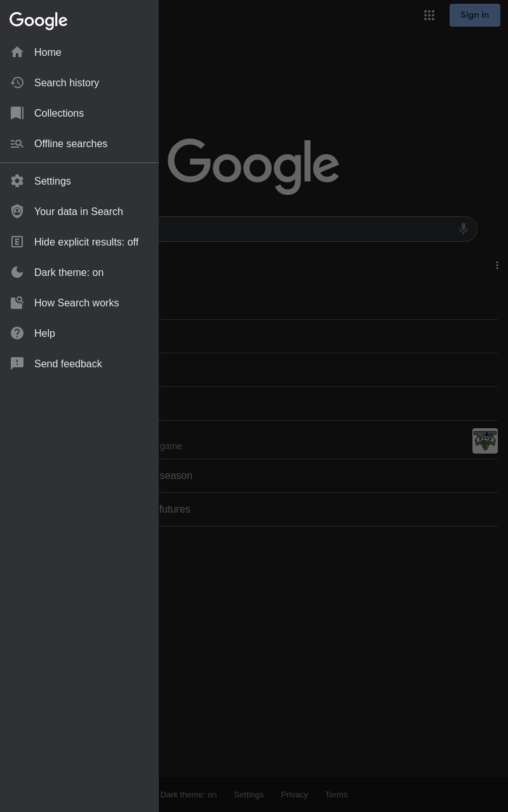Open the Terms footer link
The width and height of the screenshot is (508, 812).
pyautogui.click(x=336, y=794)
